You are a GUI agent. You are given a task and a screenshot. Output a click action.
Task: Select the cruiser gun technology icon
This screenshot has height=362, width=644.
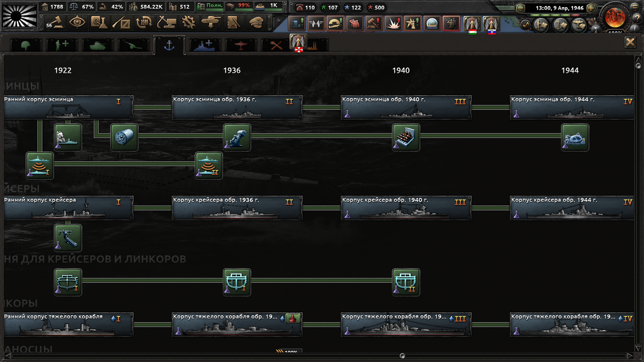coord(68,238)
